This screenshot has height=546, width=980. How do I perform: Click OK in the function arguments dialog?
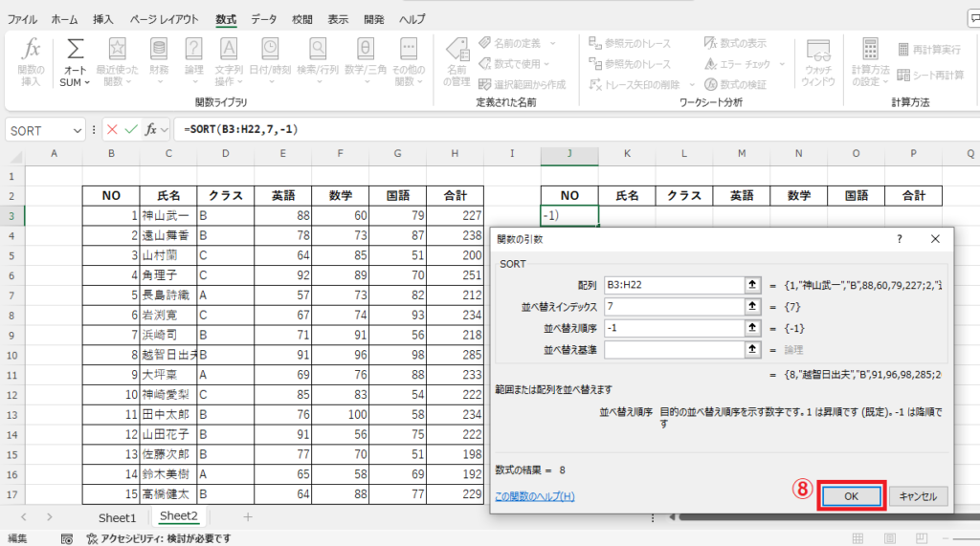point(851,496)
